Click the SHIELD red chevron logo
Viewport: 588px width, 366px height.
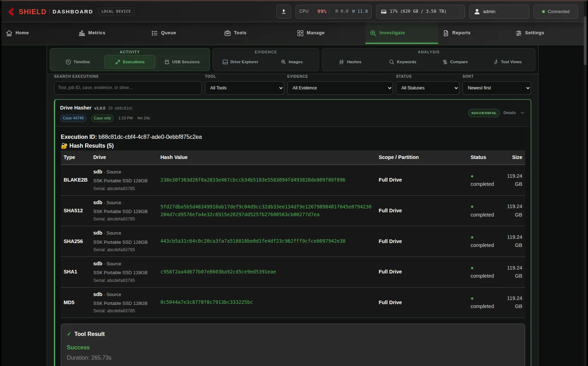click(x=11, y=12)
